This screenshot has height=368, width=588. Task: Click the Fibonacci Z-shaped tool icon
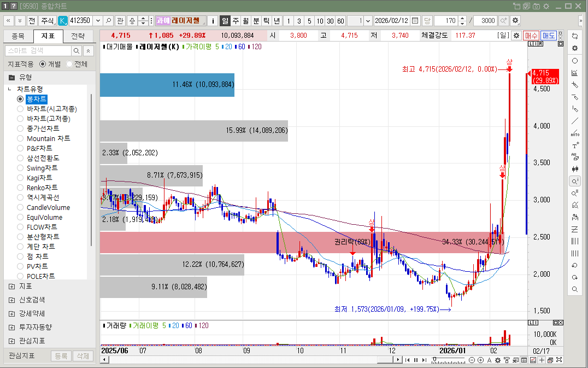click(x=574, y=229)
